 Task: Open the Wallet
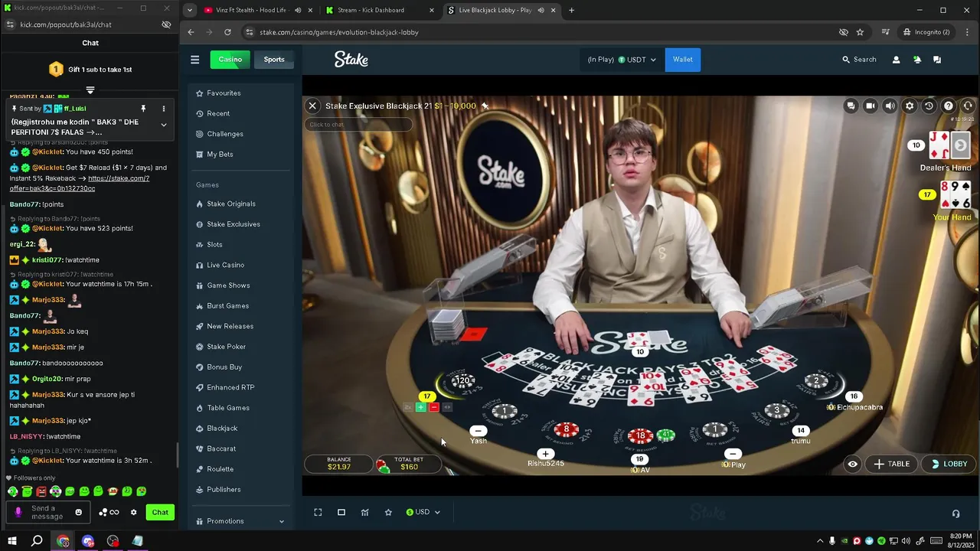(x=683, y=60)
